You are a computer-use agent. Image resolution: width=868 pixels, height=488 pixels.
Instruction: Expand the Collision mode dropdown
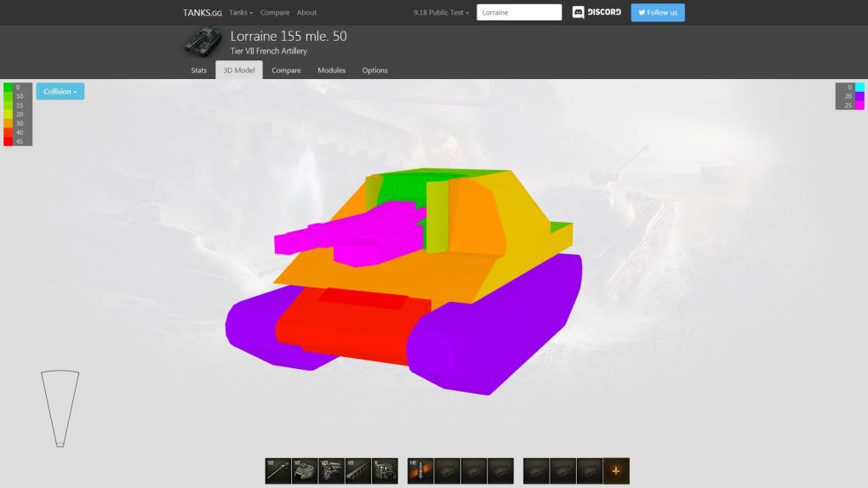coord(60,92)
